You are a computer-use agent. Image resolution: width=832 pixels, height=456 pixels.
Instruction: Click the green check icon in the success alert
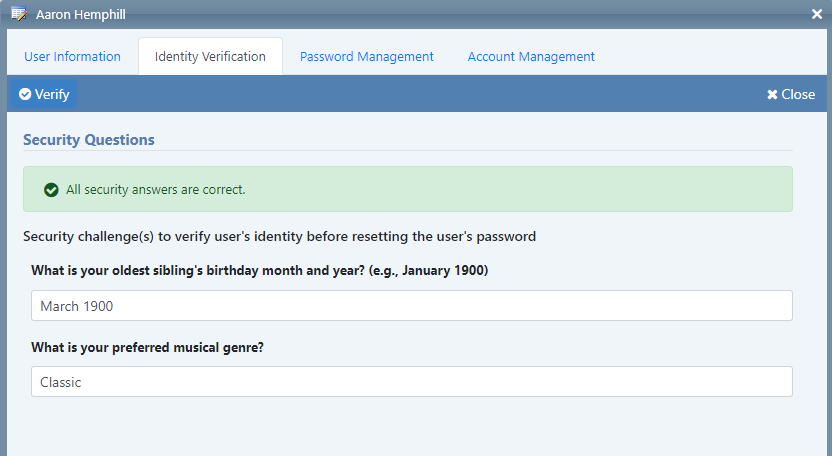(x=51, y=190)
